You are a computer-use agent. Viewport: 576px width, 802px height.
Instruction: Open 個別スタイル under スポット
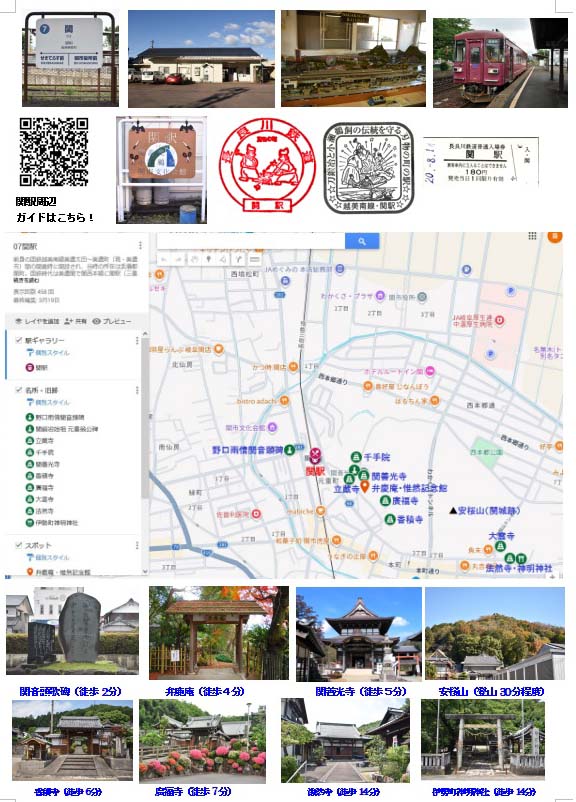pyautogui.click(x=48, y=557)
